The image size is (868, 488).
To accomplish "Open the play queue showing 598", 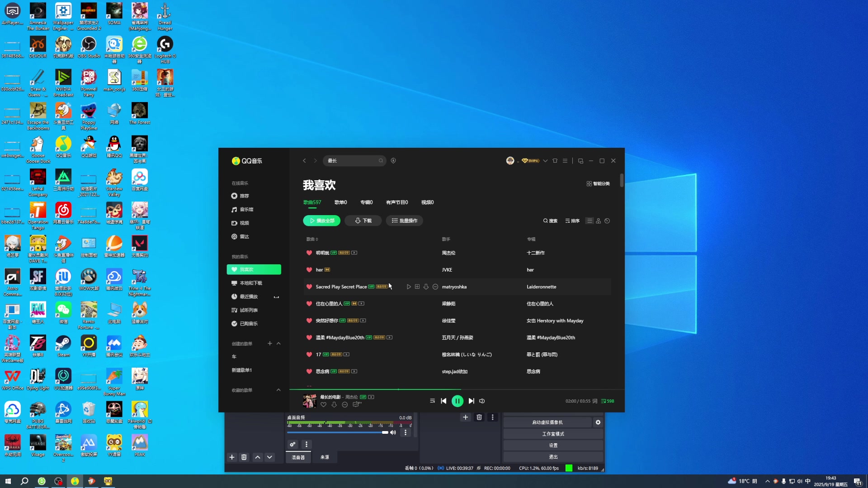I will (608, 401).
